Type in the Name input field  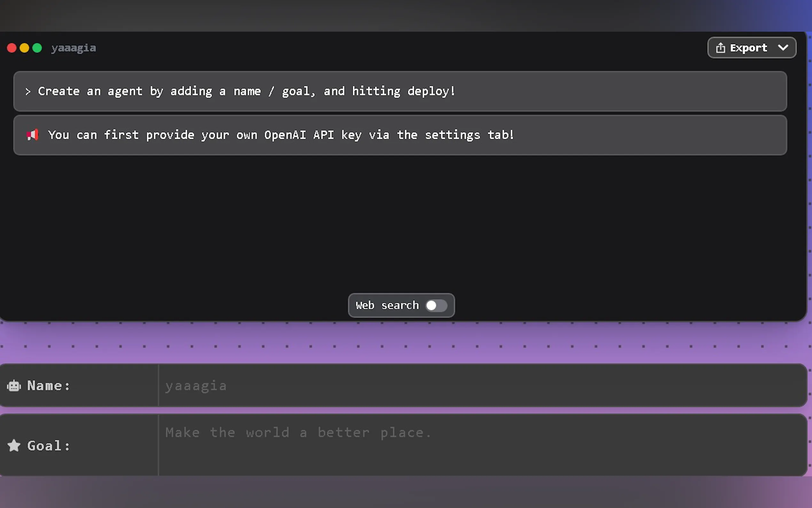(482, 386)
